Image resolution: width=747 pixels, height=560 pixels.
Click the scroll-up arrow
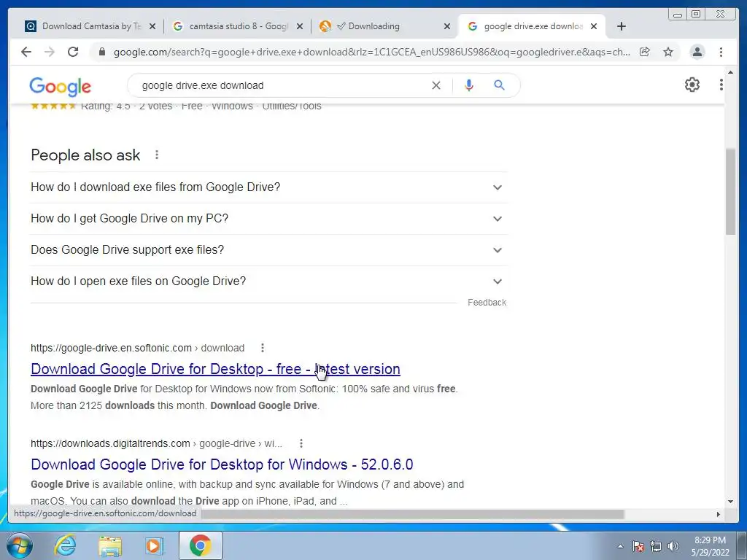coord(730,72)
